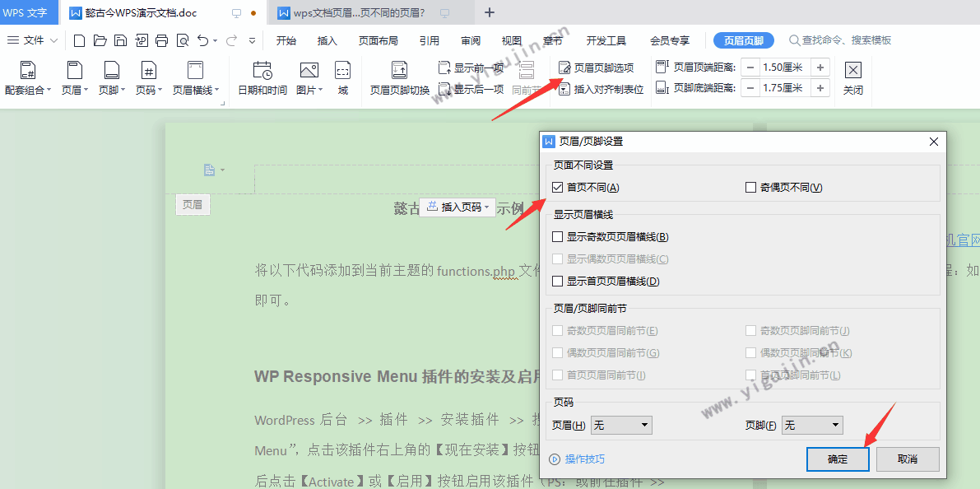Open the 文件 menu dropdown
This screenshot has height=489, width=980.
coord(32,40)
